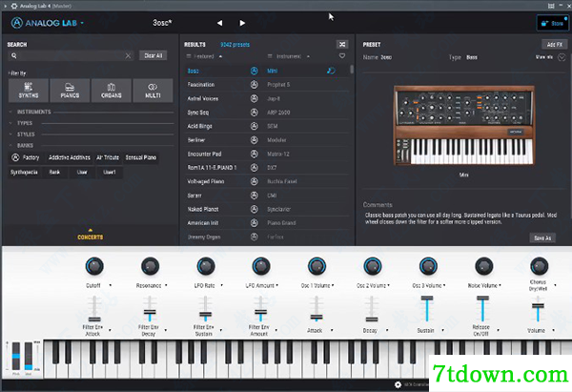The image size is (572, 392).
Task: Click the icon on 3osc row's right
Action: tap(331, 71)
